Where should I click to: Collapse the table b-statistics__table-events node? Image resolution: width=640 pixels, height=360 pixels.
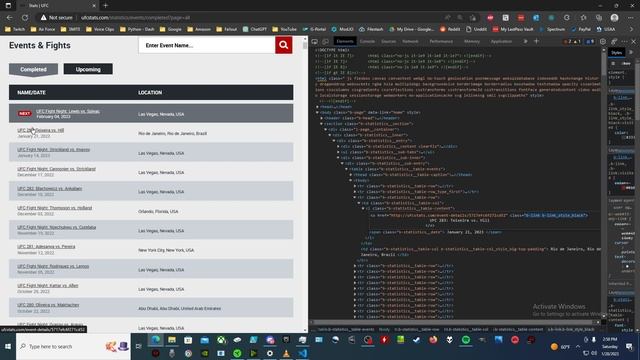click(x=347, y=169)
